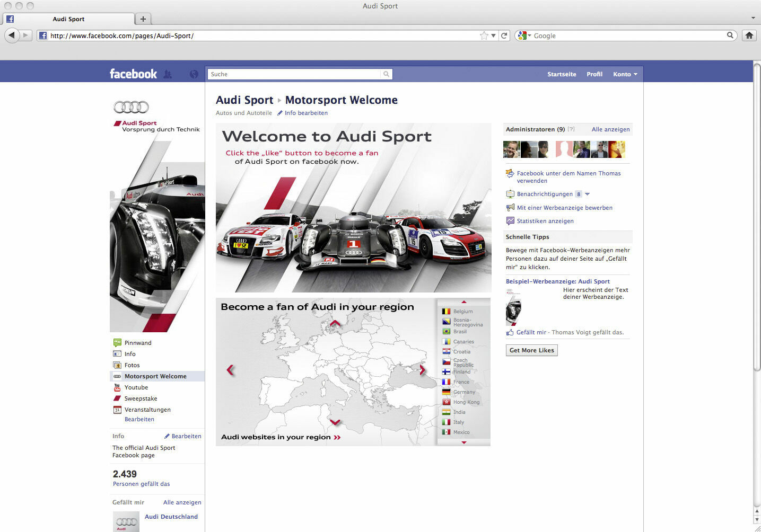Click the Youtube icon in sidebar
Viewport: 761px width, 532px height.
[x=117, y=387]
